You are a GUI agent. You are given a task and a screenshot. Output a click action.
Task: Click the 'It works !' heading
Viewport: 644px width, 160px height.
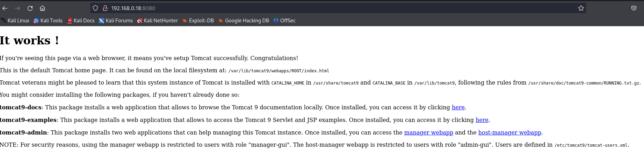[29, 41]
